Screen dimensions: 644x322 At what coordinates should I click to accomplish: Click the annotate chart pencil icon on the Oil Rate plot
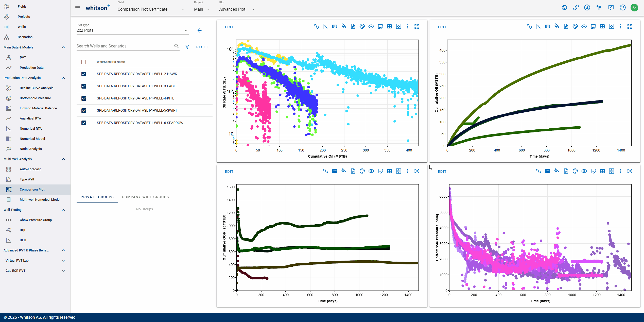pos(380,26)
